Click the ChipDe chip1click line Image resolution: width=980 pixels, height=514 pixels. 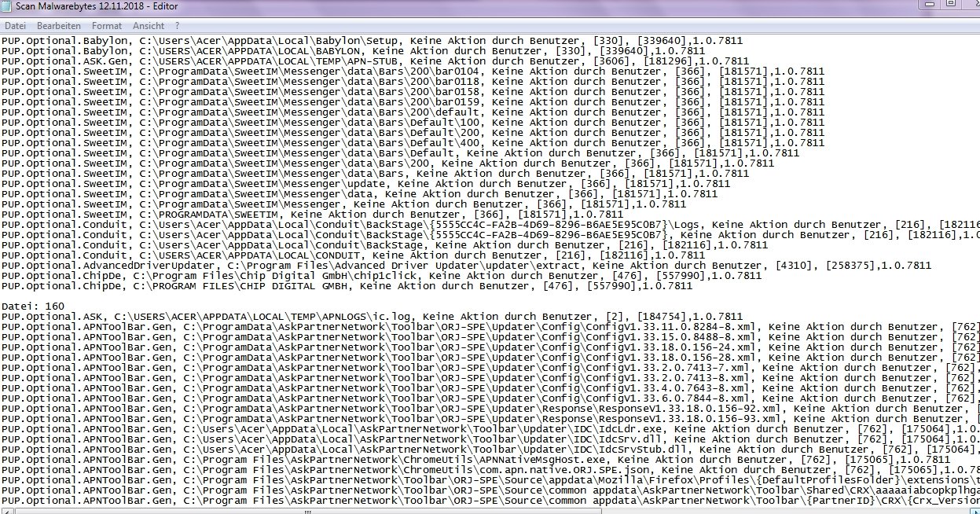click(381, 275)
